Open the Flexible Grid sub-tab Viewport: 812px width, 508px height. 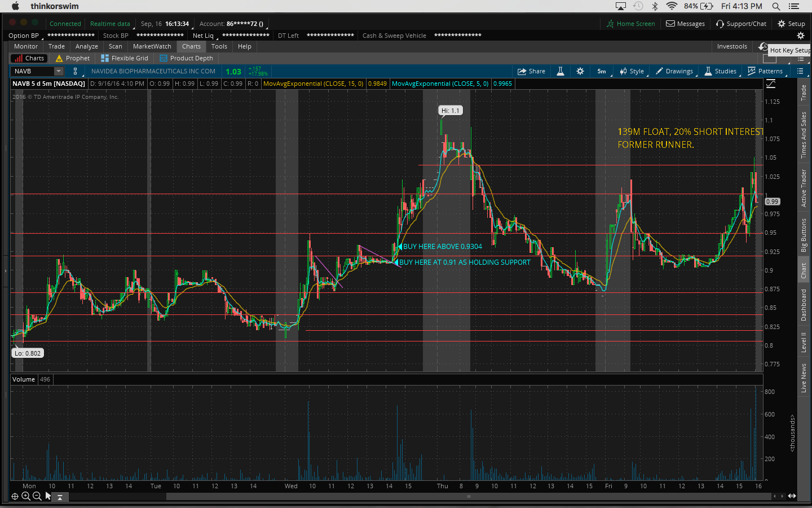[125, 58]
